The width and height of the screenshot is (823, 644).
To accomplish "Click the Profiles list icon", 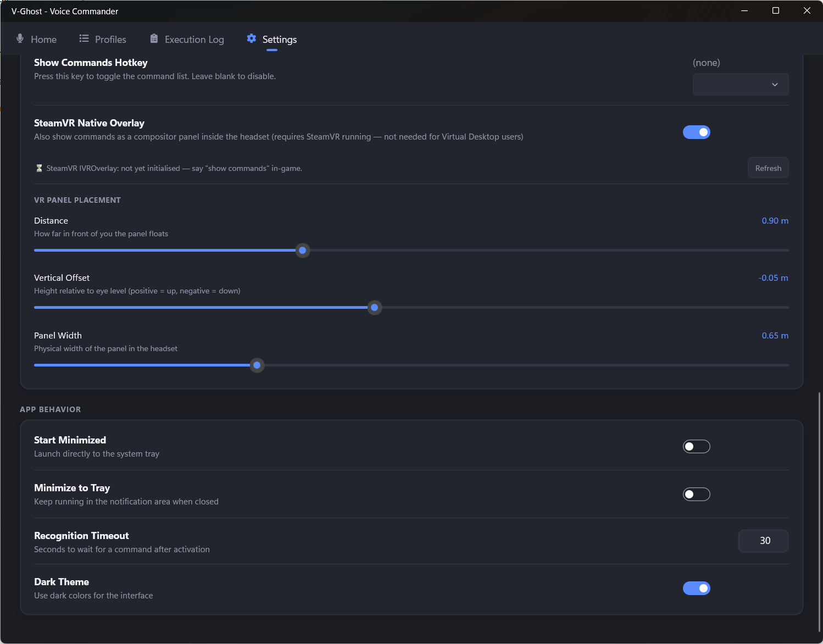I will coord(84,38).
